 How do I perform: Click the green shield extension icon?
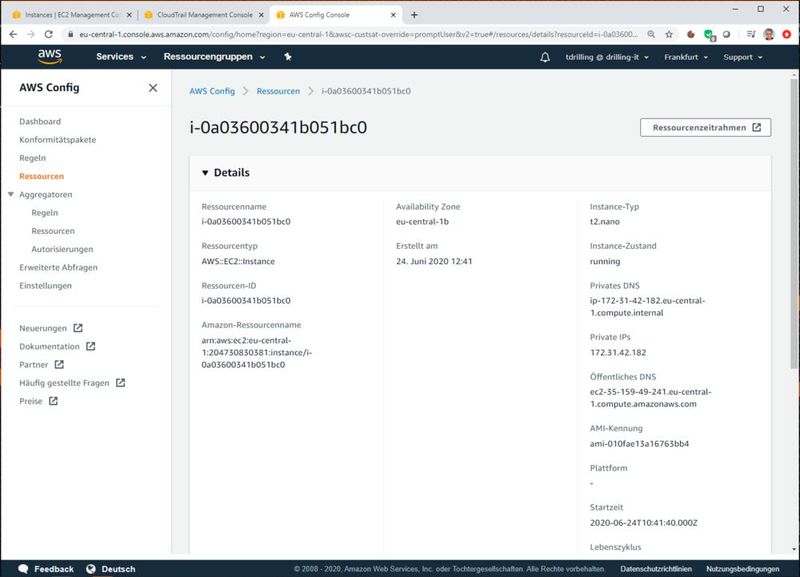(x=709, y=35)
